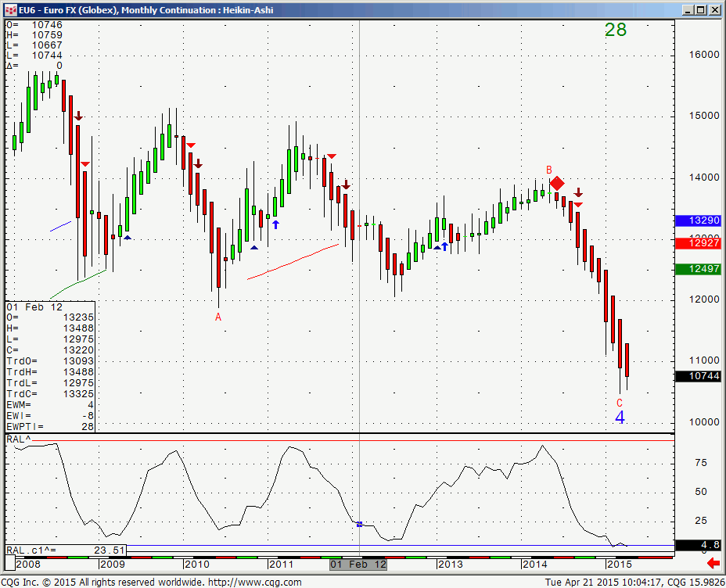Click the black 10744 last price badge

(698, 376)
